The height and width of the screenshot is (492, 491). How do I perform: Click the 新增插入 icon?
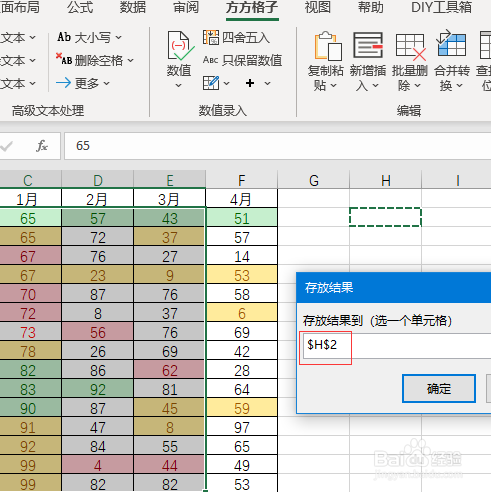click(x=368, y=45)
